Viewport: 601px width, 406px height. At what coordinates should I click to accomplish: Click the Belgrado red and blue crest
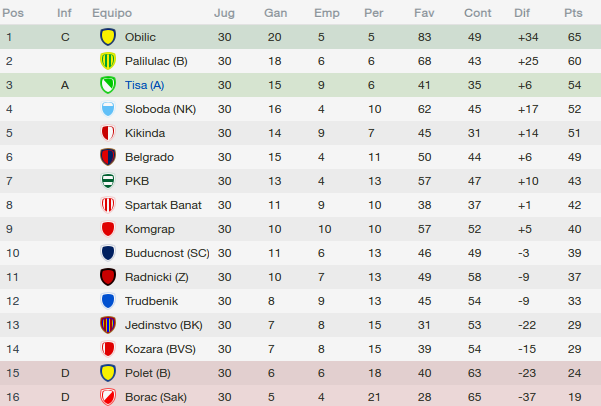click(108, 157)
